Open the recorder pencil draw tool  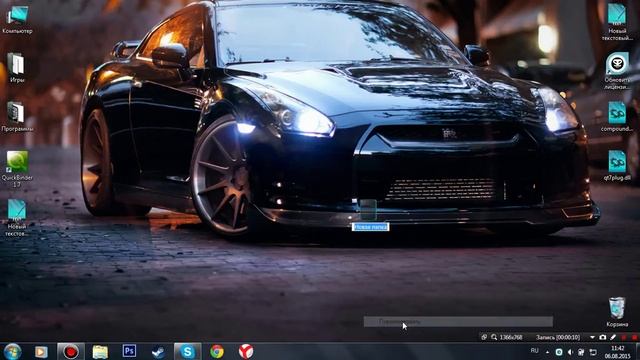[613, 337]
